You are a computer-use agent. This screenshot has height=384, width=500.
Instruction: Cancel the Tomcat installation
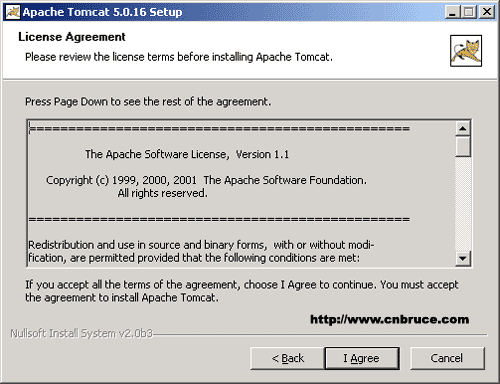(447, 358)
